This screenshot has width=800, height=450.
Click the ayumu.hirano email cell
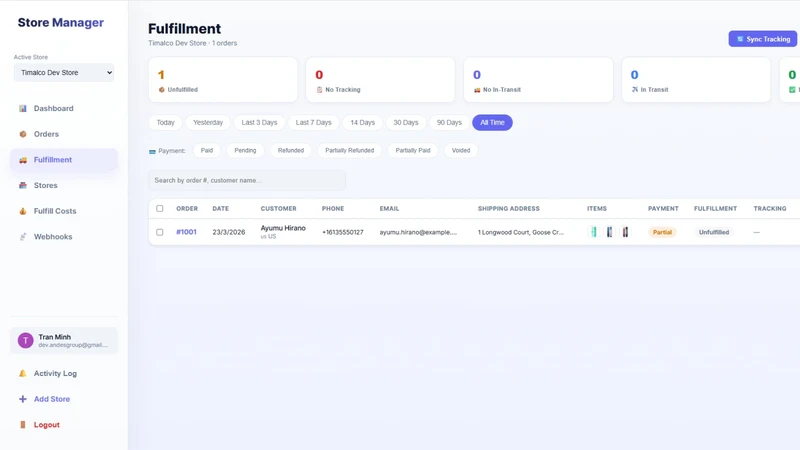coord(418,232)
